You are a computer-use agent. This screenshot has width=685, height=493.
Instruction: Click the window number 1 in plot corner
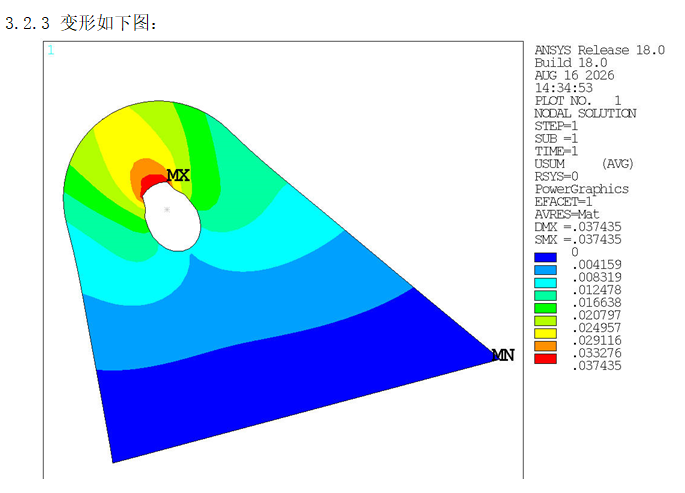click(x=51, y=50)
